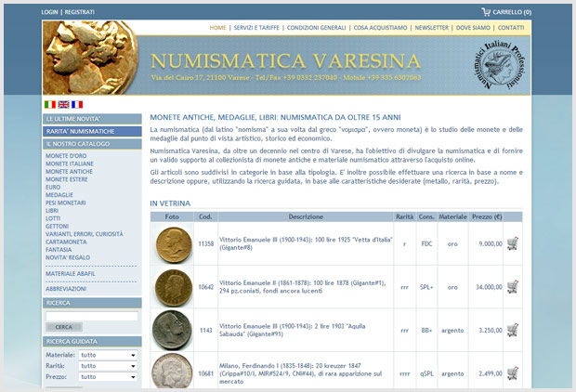Open photo of 20 kreuzer 1847 coin

click(172, 371)
